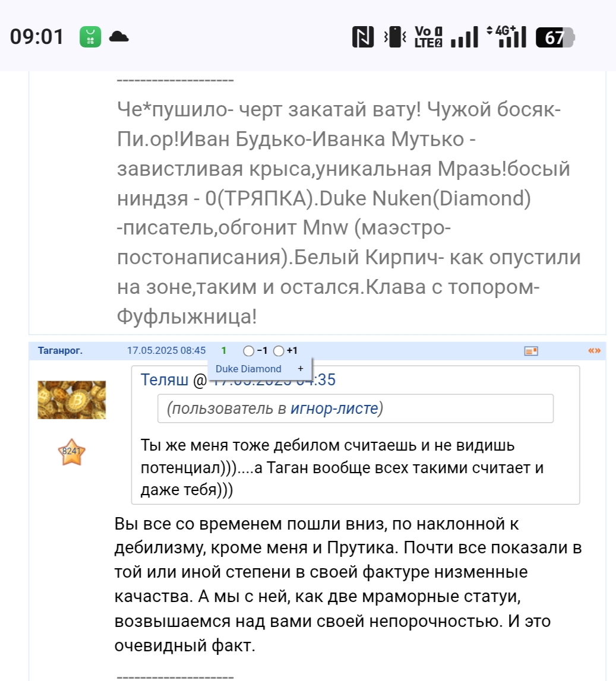The height and width of the screenshot is (681, 616).
Task: Open Таганрог. author profile link
Action: pos(60,351)
